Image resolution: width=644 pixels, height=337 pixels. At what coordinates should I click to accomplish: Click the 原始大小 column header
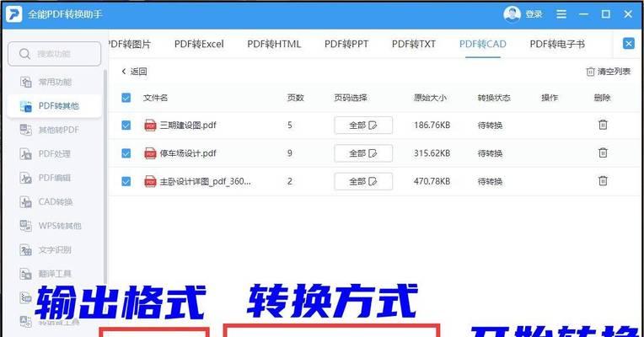pos(430,98)
